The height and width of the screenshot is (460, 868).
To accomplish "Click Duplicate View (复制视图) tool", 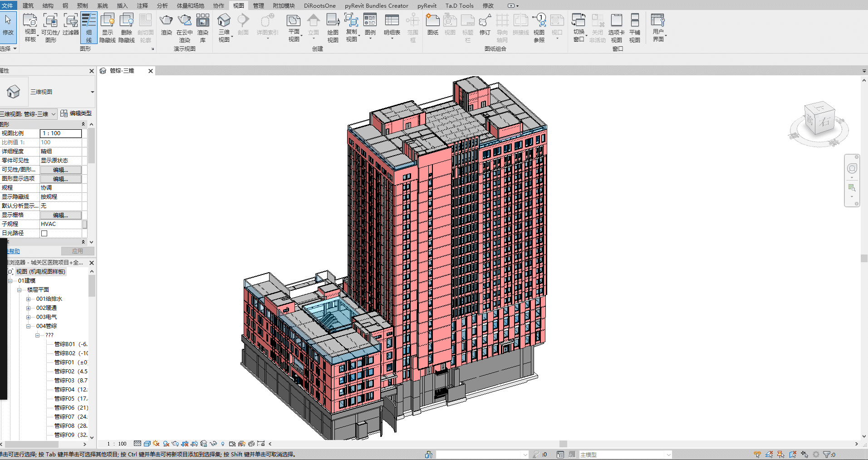I will (352, 28).
